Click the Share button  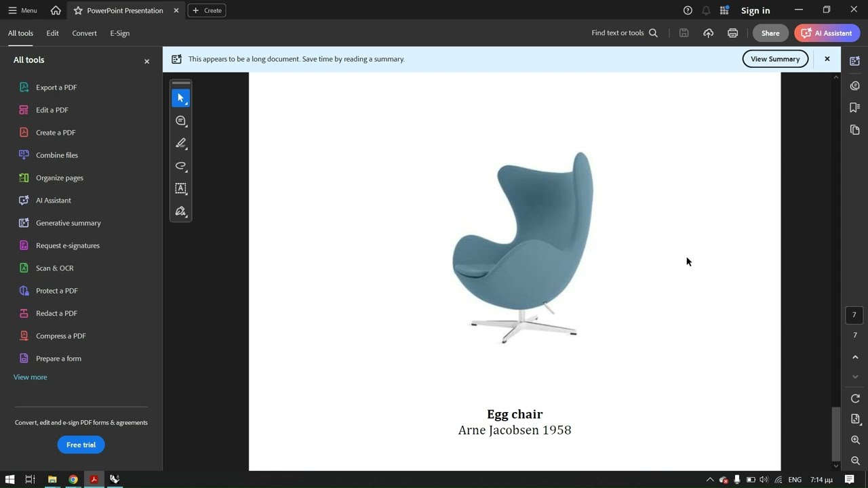770,33
